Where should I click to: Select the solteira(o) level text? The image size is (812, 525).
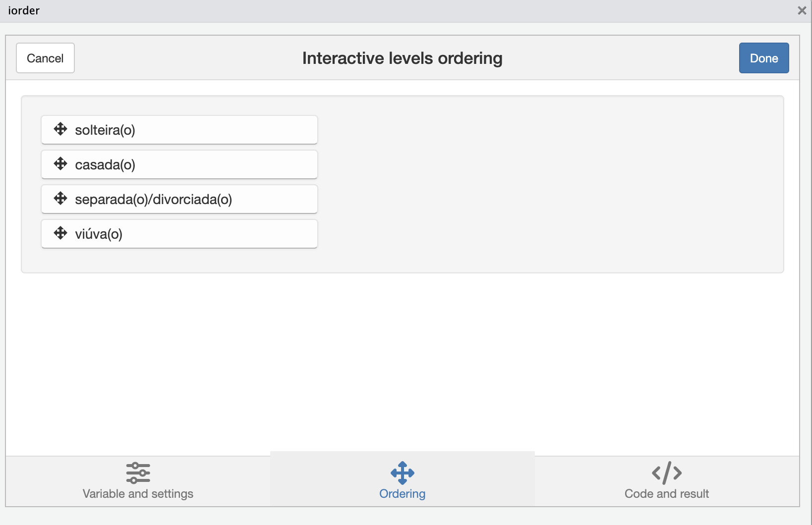click(x=105, y=130)
